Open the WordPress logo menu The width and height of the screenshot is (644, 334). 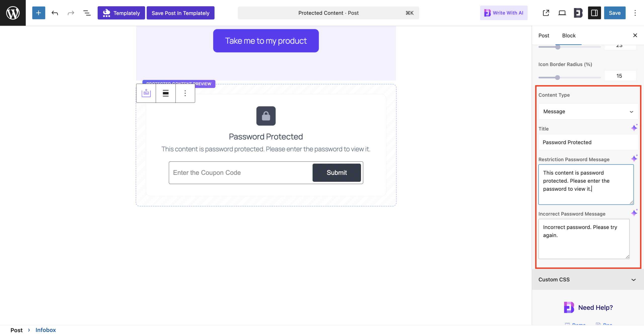tap(13, 13)
